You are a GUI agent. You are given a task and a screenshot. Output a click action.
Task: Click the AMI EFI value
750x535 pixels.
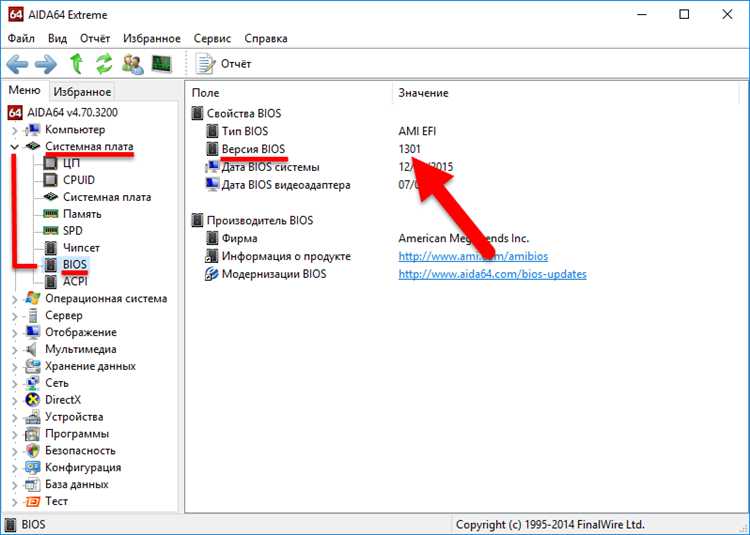(x=417, y=131)
